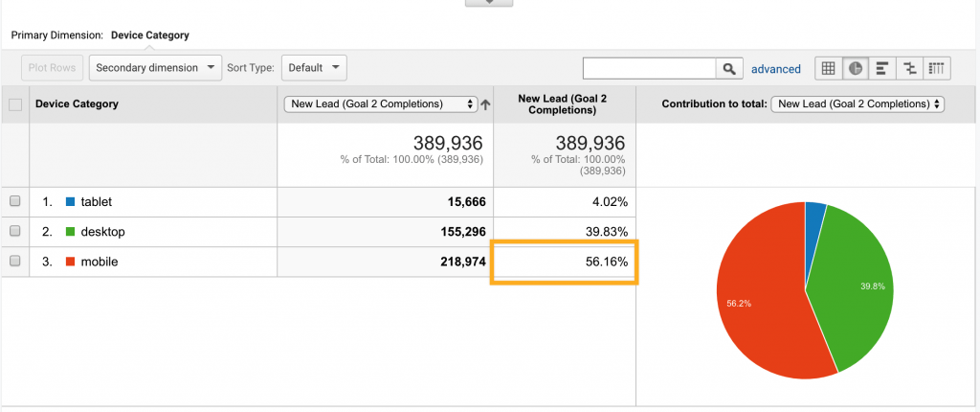Image resolution: width=980 pixels, height=412 pixels.
Task: Click the sort arrow beside New Lead metric
Action: [x=485, y=104]
